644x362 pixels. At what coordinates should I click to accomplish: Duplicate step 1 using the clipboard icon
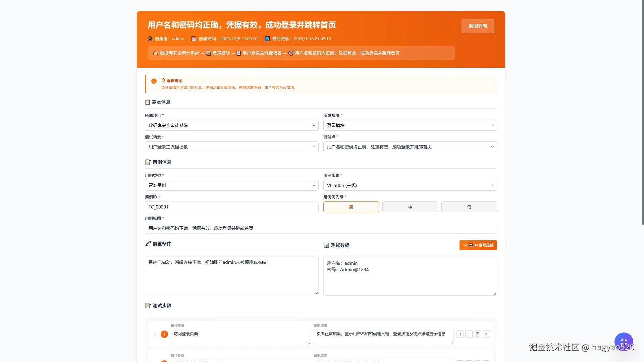(x=477, y=334)
